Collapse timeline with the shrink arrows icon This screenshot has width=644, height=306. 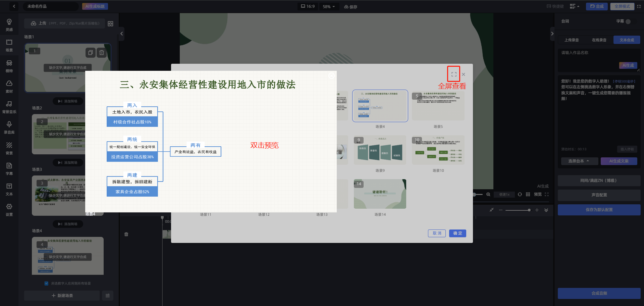click(491, 210)
